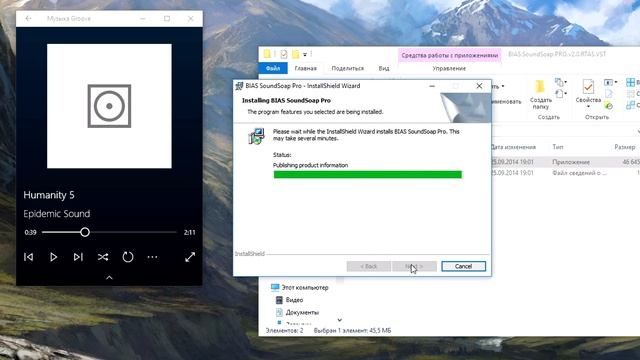Cancel the SoundSoap Pro installation
The height and width of the screenshot is (360, 640).
(463, 266)
